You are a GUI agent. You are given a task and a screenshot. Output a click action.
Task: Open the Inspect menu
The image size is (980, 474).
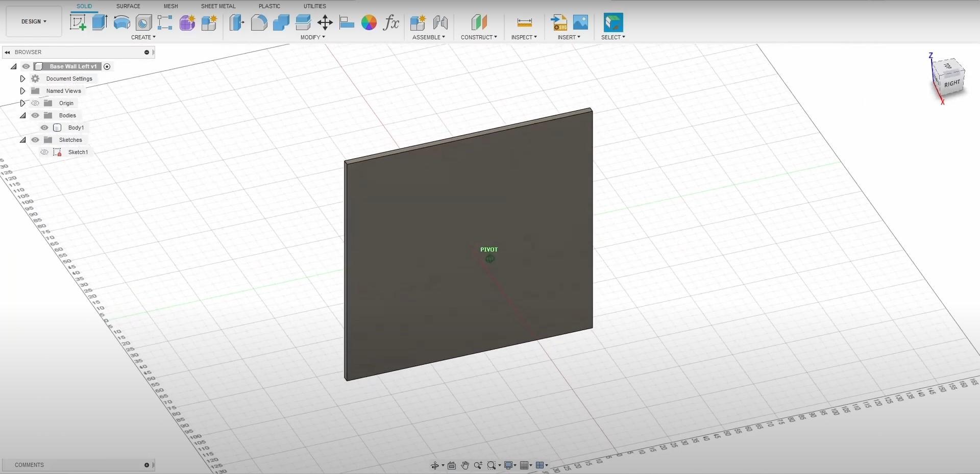point(524,37)
